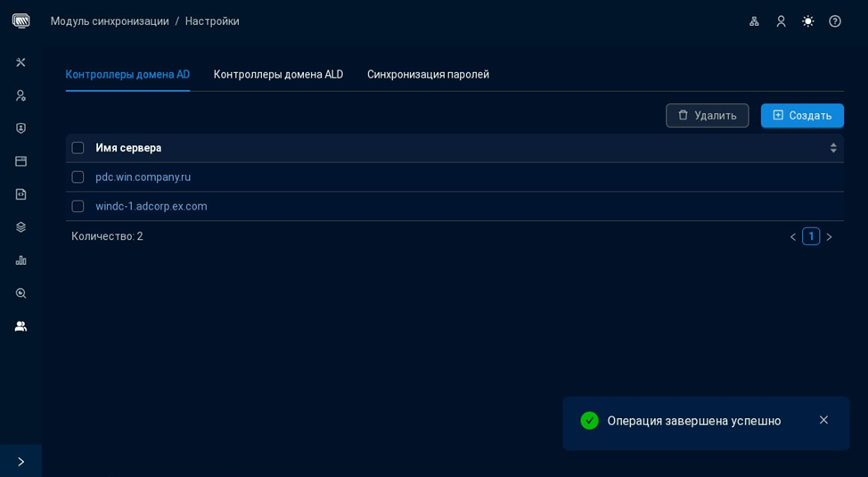This screenshot has height=477, width=868.
Task: Click the Создать button
Action: 802,116
